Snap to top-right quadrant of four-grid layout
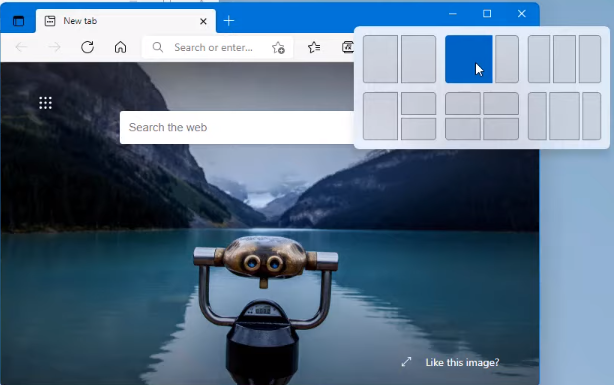Viewport: 614px width, 385px height. click(501, 103)
